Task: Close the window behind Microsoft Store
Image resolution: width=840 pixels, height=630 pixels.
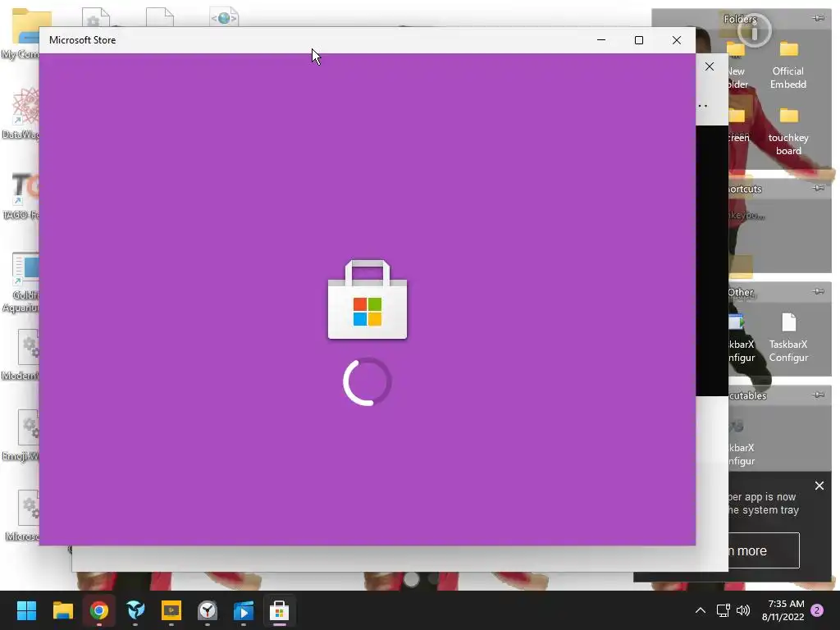Action: click(710, 66)
